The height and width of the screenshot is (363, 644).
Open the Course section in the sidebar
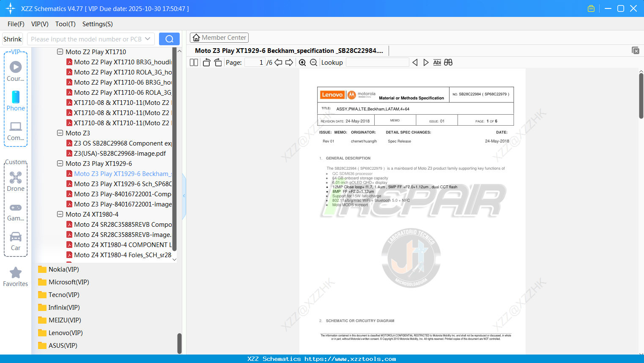[x=16, y=71]
